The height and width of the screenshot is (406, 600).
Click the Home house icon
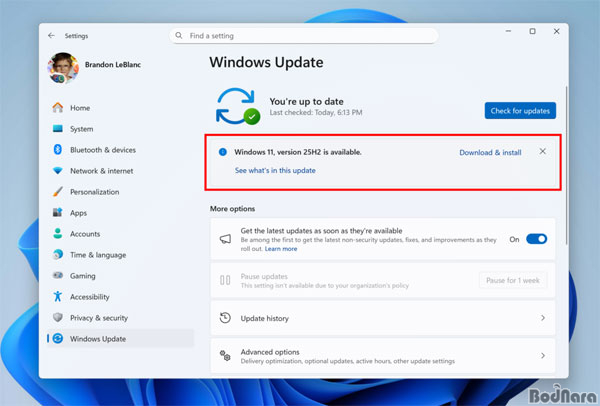tap(58, 108)
